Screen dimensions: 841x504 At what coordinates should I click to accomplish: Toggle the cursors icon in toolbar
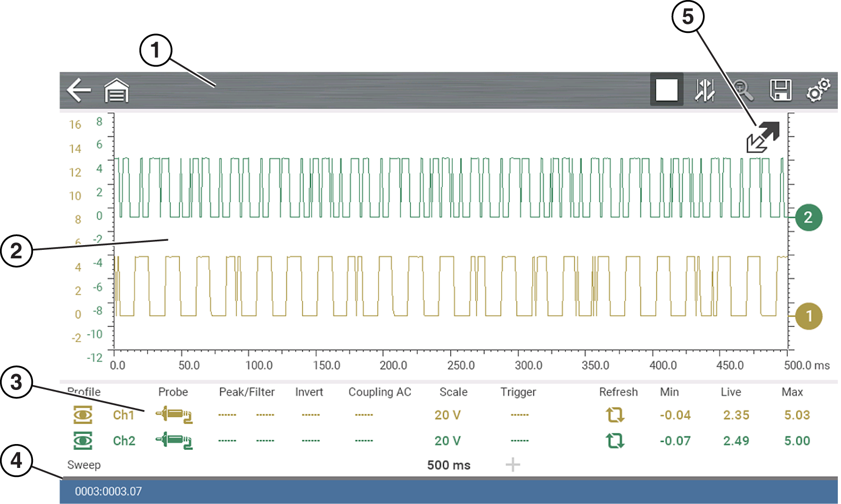(x=705, y=90)
